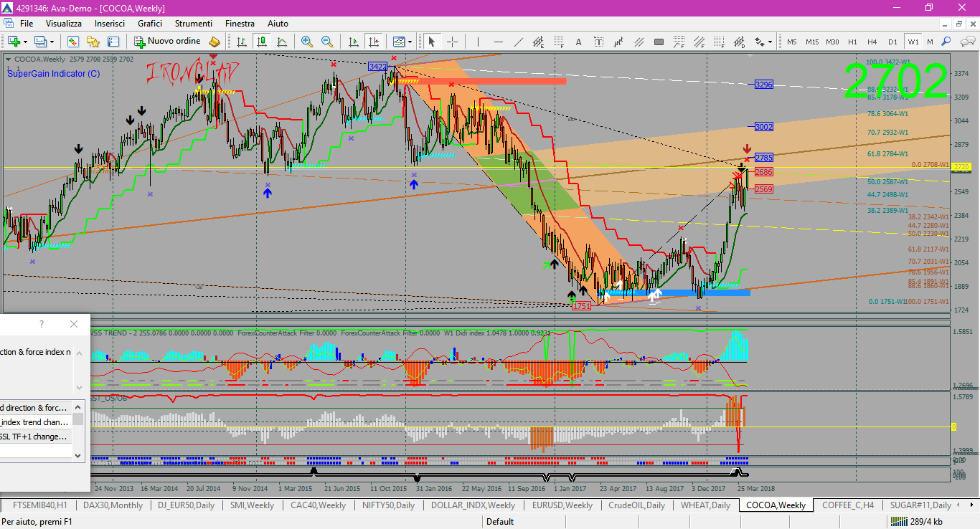Open the File menu
This screenshot has width=980, height=529.
(x=27, y=24)
